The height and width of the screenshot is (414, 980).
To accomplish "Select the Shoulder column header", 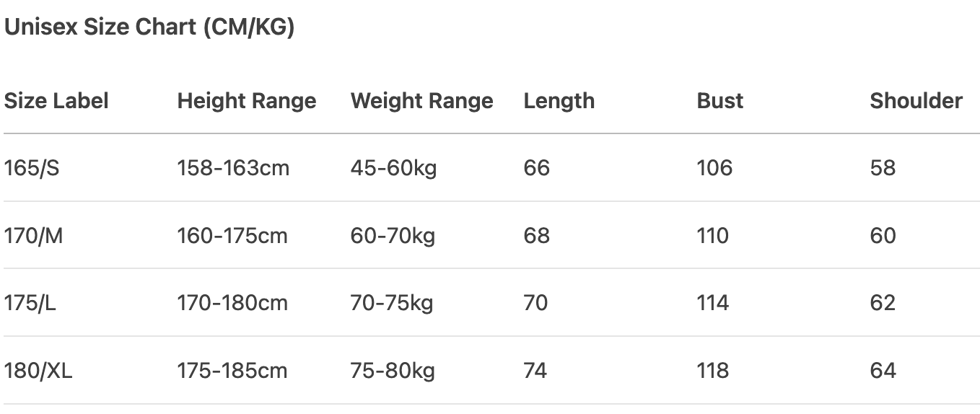I will pos(916,101).
